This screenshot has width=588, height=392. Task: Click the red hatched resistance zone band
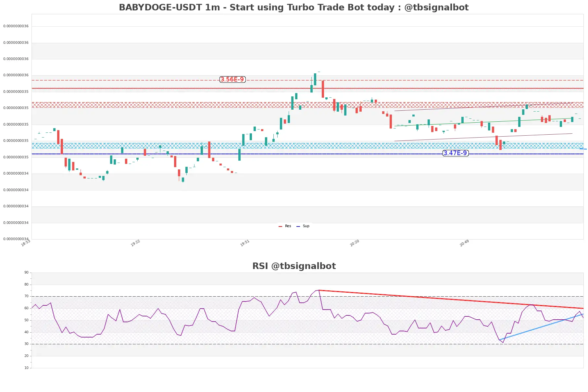click(307, 105)
